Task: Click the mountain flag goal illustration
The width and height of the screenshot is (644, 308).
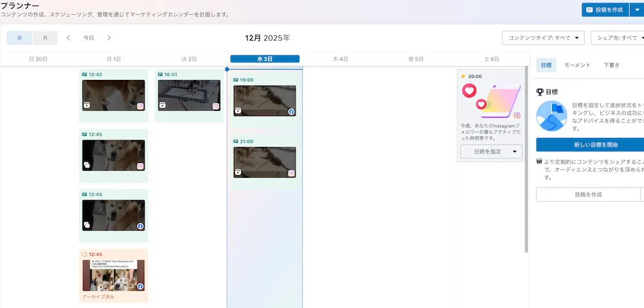Action: click(x=552, y=116)
